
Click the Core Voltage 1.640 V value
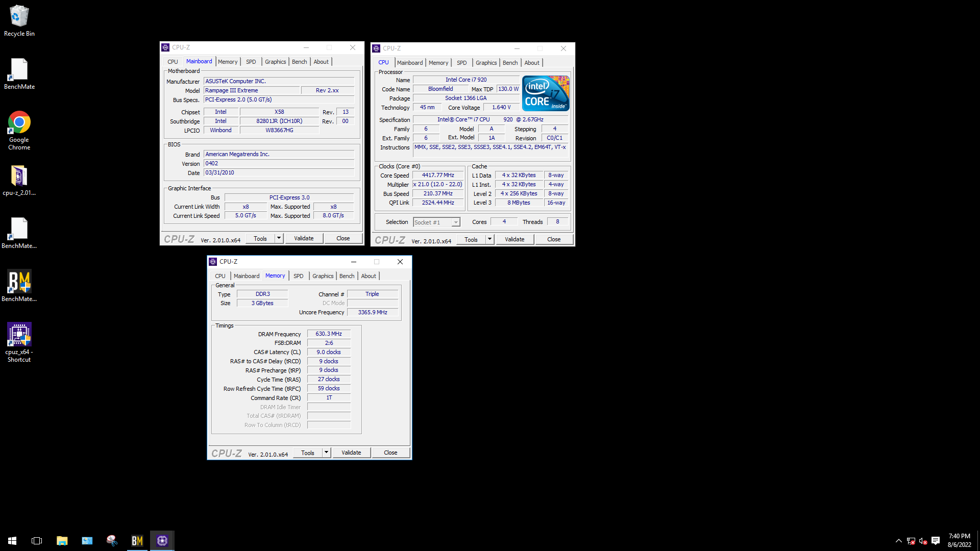[x=501, y=107]
